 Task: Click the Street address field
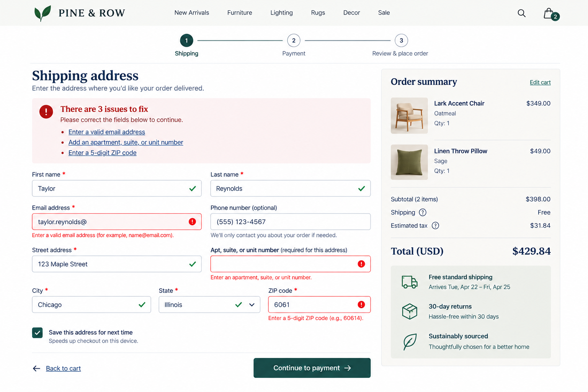point(117,264)
